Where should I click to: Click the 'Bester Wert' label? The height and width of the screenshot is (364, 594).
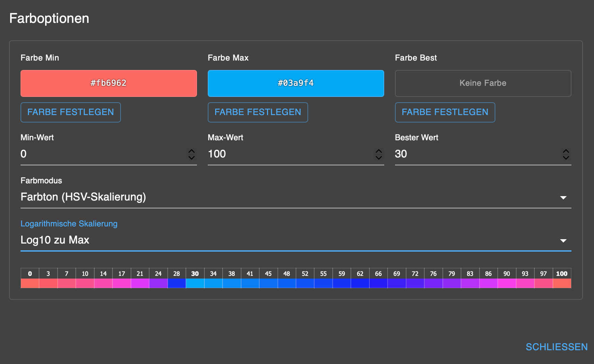pyautogui.click(x=417, y=138)
